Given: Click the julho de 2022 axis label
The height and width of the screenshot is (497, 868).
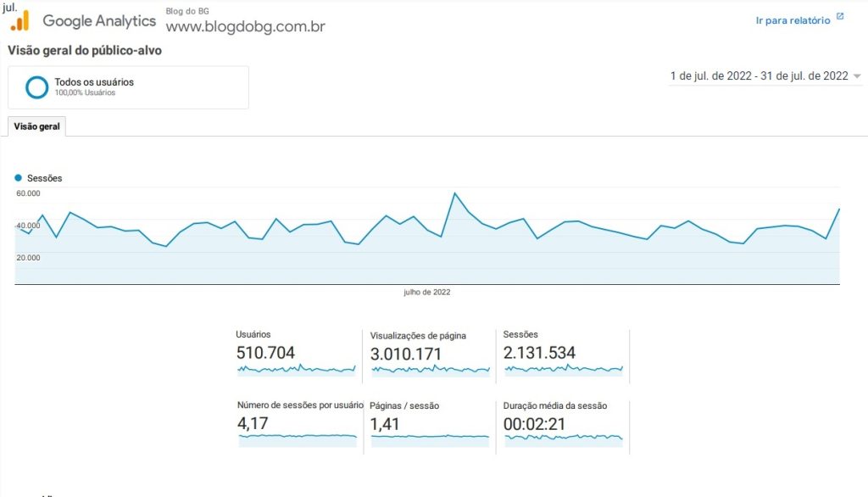Looking at the screenshot, I should (427, 292).
